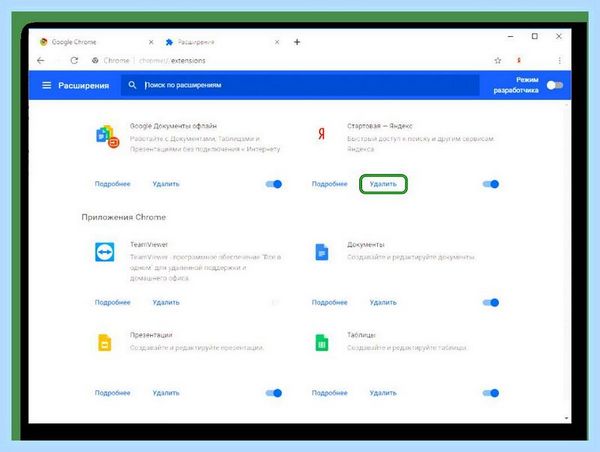Toggle Режим разработчика developer mode switch

pyautogui.click(x=554, y=85)
